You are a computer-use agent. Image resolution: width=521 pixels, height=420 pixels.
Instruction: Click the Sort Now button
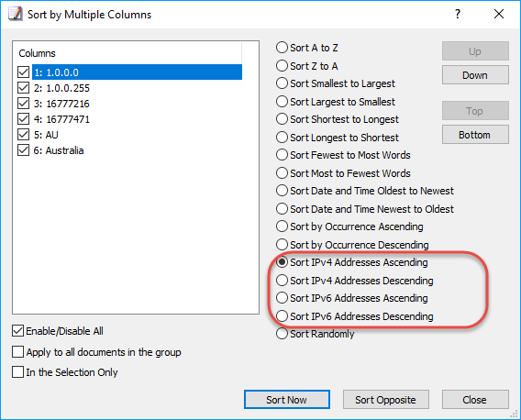click(287, 400)
